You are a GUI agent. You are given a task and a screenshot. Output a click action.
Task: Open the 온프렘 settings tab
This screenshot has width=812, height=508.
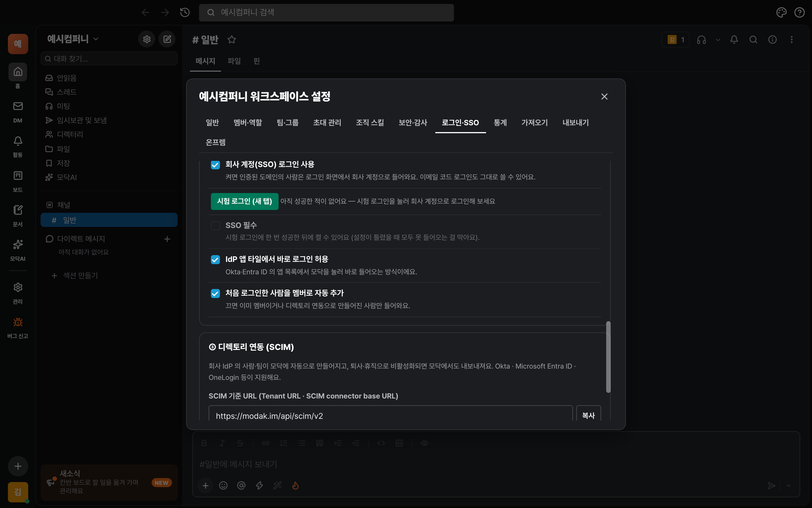tap(215, 143)
